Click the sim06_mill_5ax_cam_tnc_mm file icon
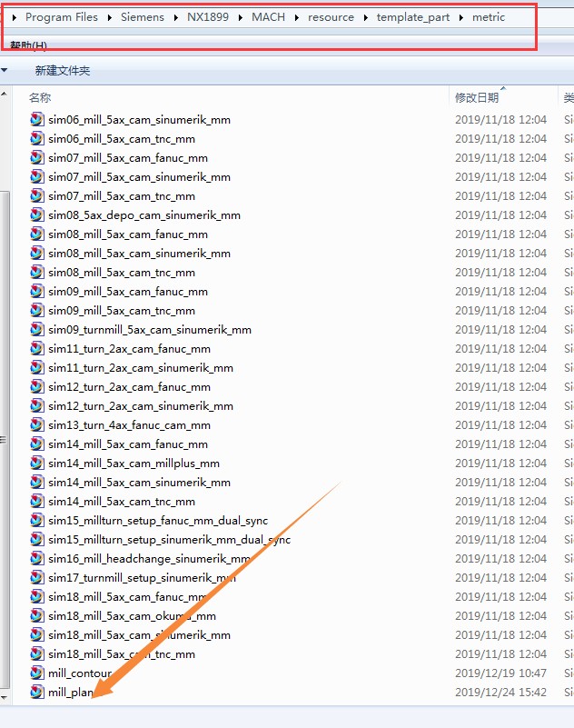The width and height of the screenshot is (574, 728). (37, 138)
